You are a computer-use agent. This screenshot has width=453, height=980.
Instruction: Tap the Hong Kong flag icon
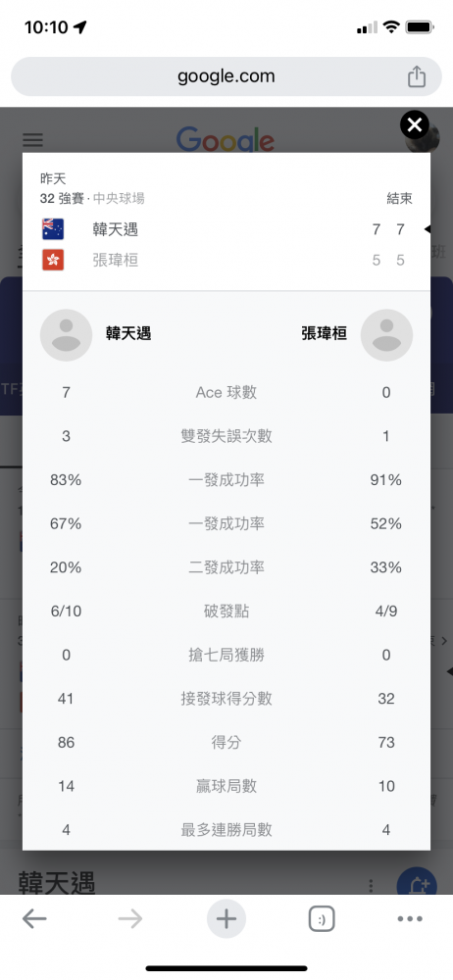click(53, 260)
